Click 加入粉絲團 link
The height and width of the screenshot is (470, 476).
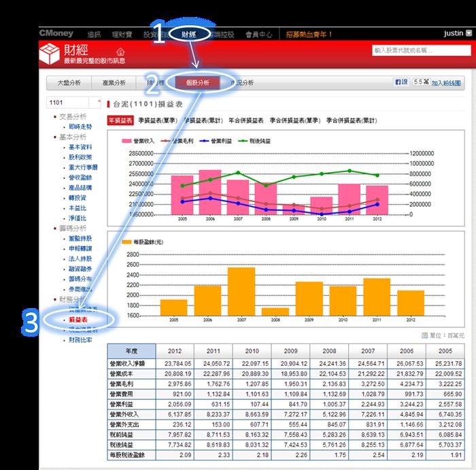click(x=446, y=83)
